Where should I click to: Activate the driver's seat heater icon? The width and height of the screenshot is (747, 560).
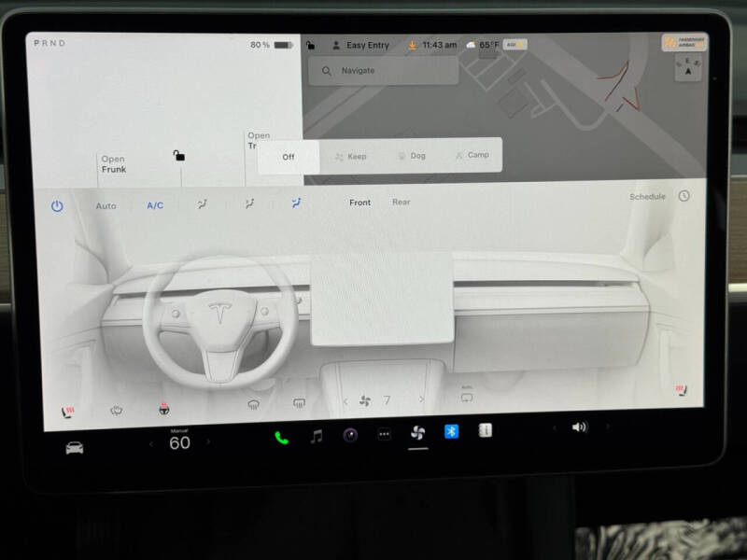pos(68,409)
